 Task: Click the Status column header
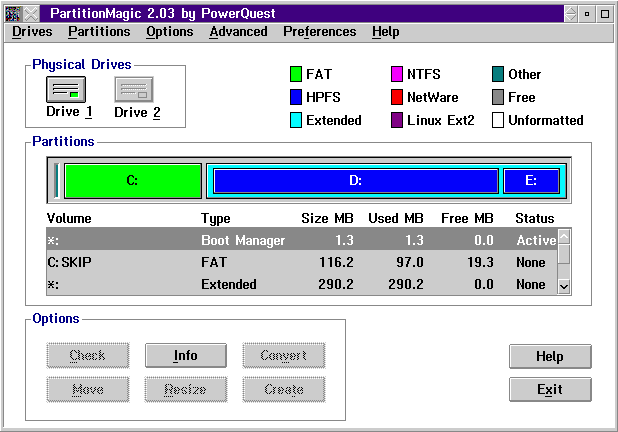(x=535, y=218)
